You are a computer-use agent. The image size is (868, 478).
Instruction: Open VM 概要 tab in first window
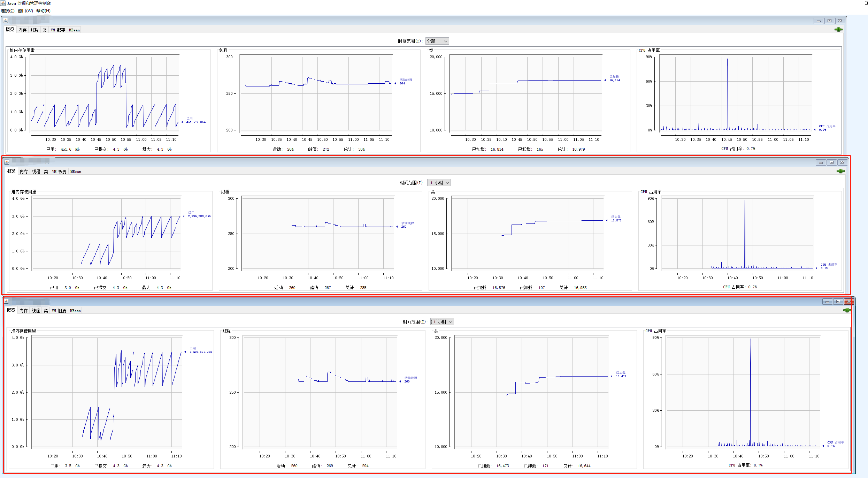click(x=58, y=30)
